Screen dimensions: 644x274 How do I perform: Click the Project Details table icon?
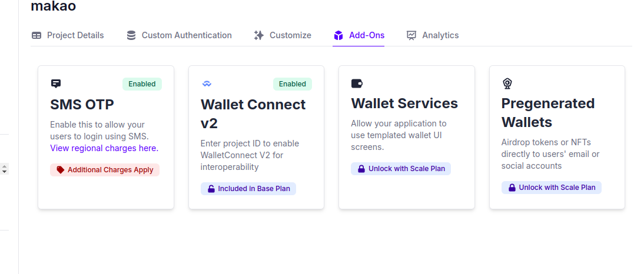coord(36,35)
